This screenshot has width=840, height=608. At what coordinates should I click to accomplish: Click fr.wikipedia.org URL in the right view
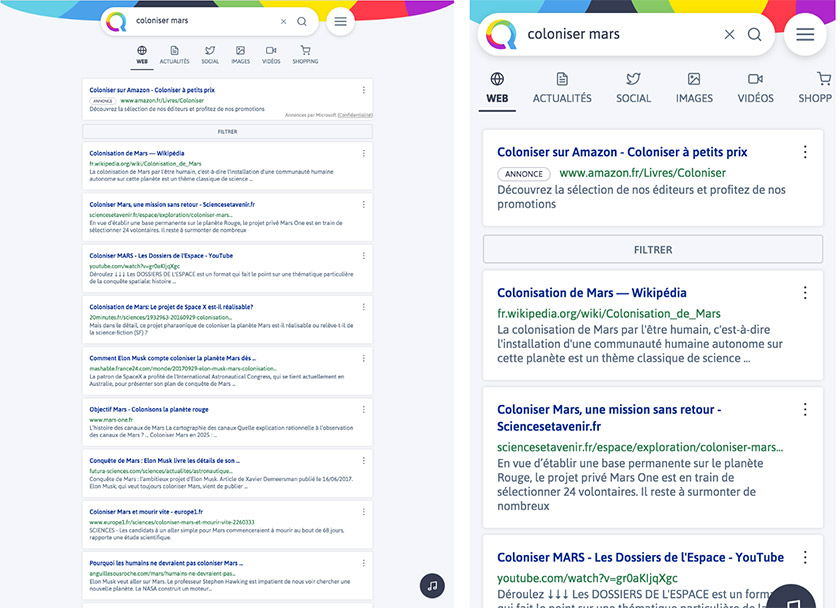click(609, 314)
